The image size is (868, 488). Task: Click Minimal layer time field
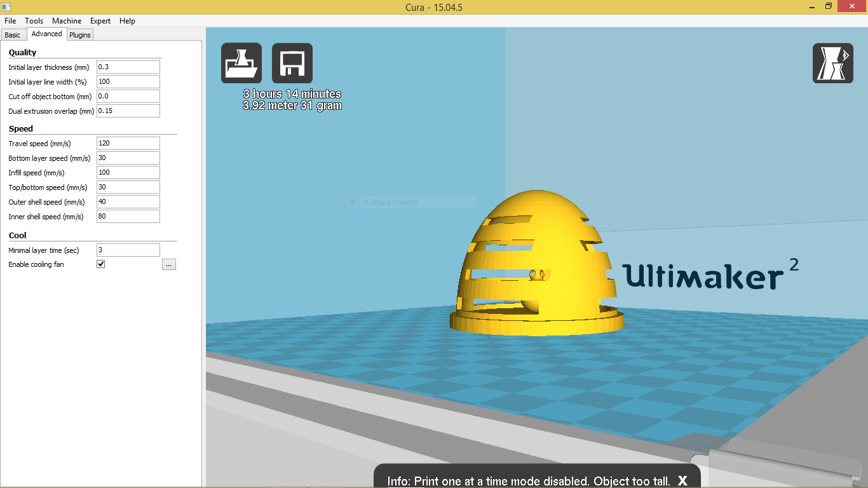click(128, 250)
